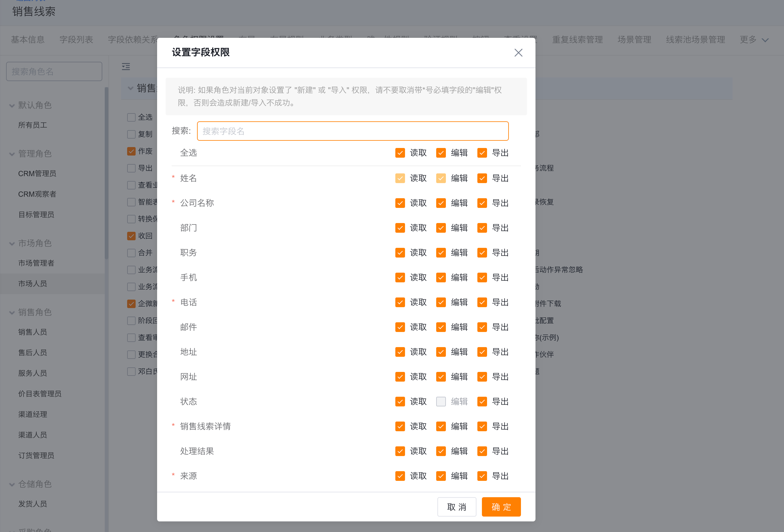
Task: Uncheck the 作废 checkbox
Action: (x=131, y=151)
